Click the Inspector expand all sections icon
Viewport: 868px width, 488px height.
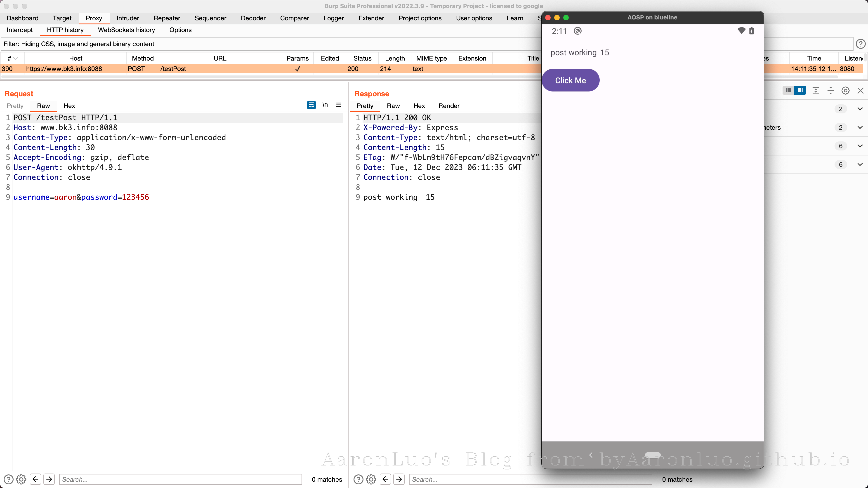coord(815,90)
